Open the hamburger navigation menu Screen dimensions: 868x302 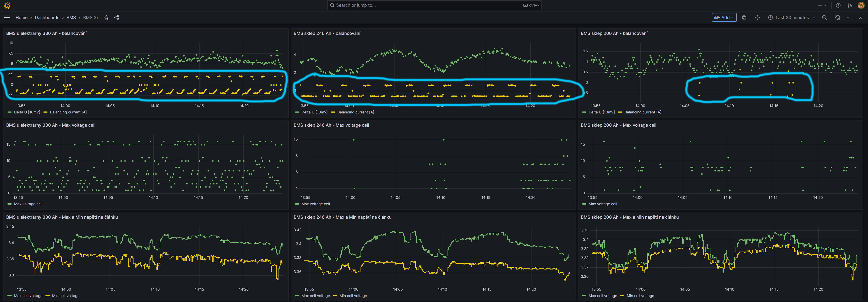pos(7,18)
